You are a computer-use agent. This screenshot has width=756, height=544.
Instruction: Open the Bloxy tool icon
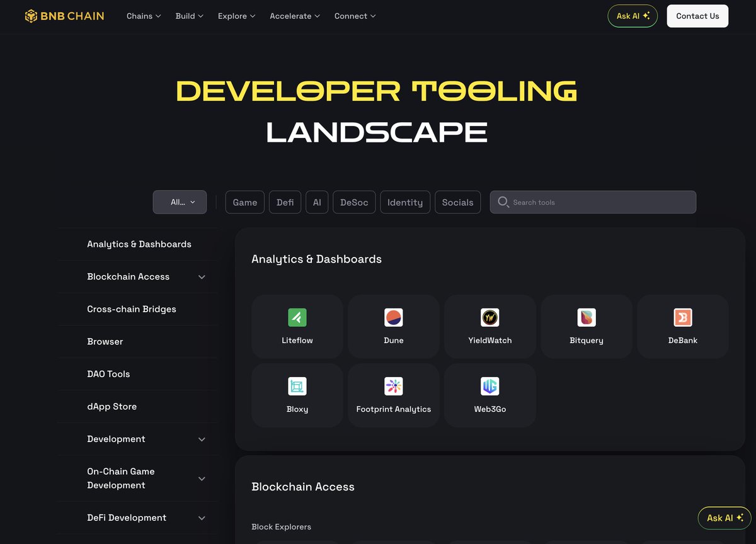pos(297,386)
